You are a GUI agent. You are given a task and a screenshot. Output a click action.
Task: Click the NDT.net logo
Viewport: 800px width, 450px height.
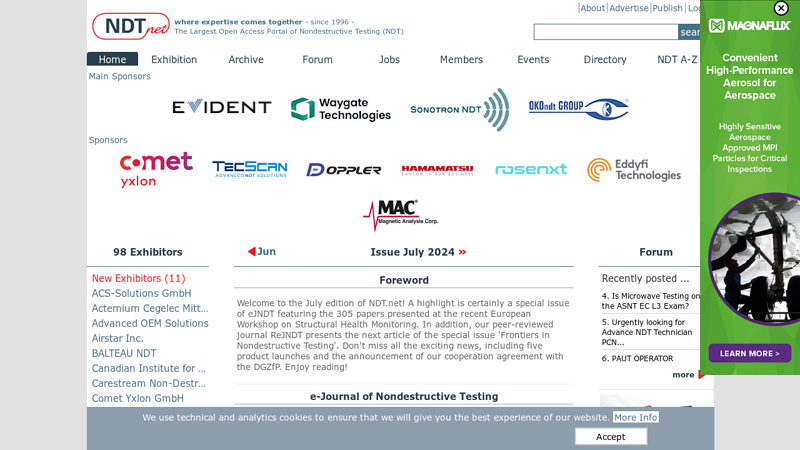pyautogui.click(x=131, y=26)
